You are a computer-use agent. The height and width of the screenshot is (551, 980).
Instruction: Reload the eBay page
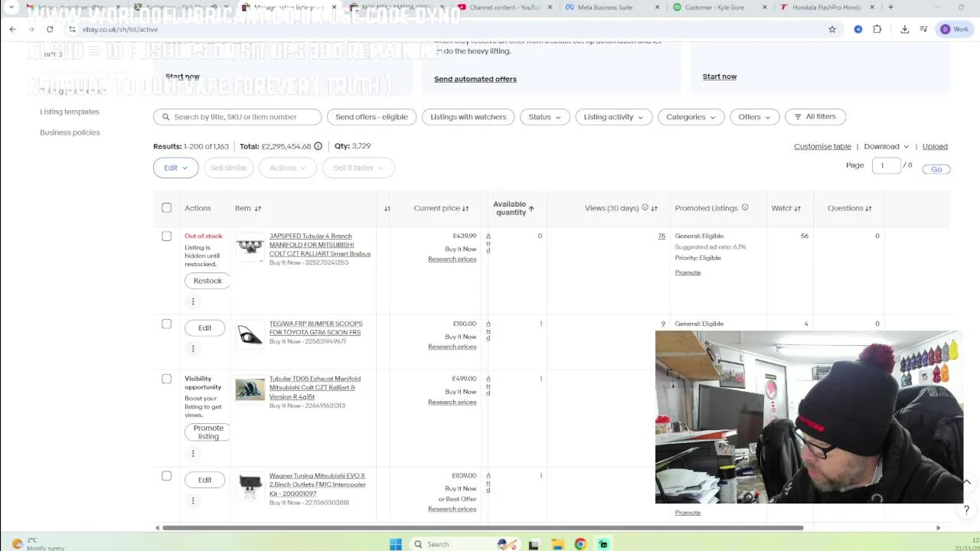(50, 29)
